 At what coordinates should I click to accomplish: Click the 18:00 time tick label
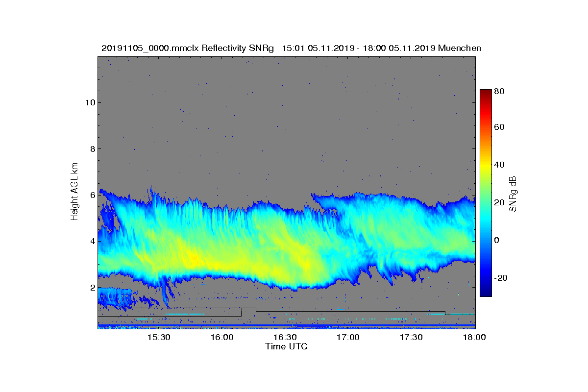tap(474, 337)
